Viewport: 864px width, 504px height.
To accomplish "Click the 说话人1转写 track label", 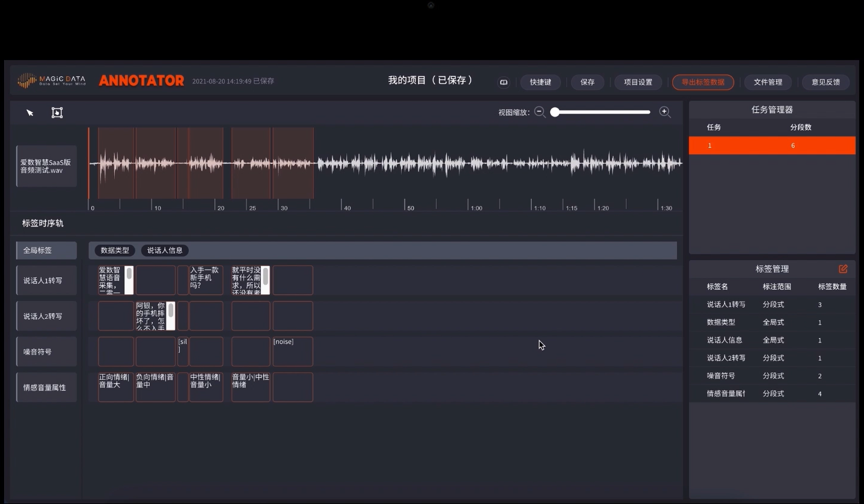I will click(46, 280).
